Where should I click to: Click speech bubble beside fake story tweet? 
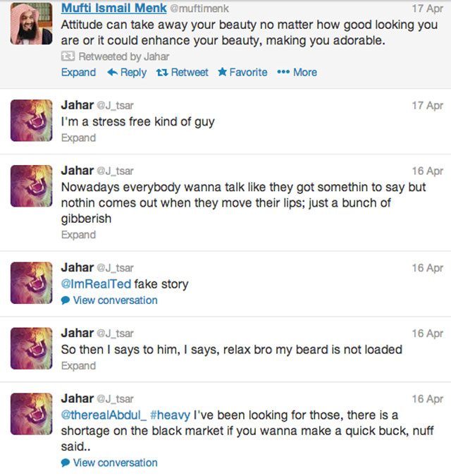click(66, 300)
